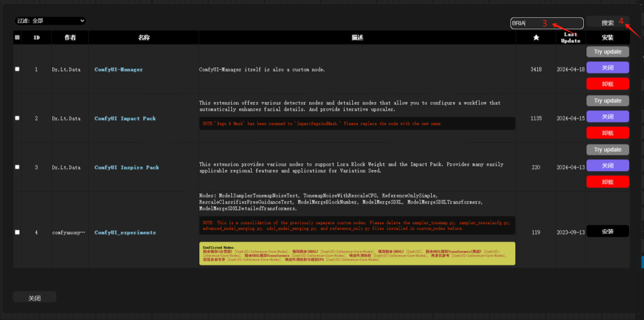This screenshot has height=320, width=644.
Task: Click the date 2024-04-18
Action: (x=571, y=69)
